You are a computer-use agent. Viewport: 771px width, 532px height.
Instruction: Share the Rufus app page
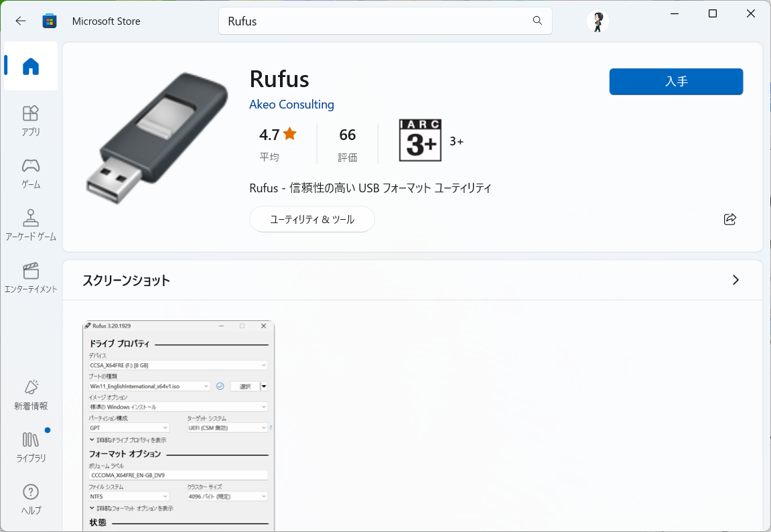[x=729, y=219]
